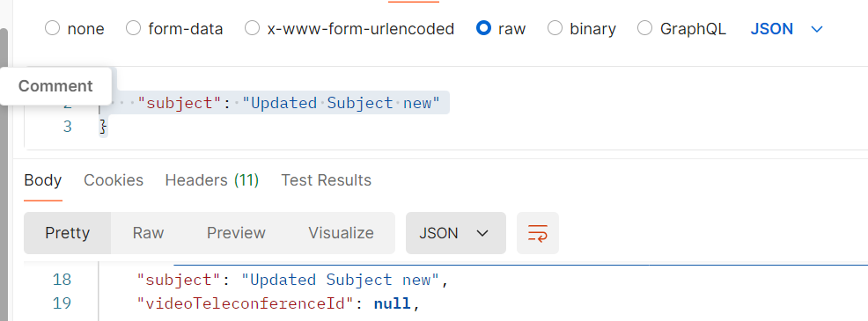The width and height of the screenshot is (868, 321).
Task: Switch to Raw response view
Action: (149, 233)
